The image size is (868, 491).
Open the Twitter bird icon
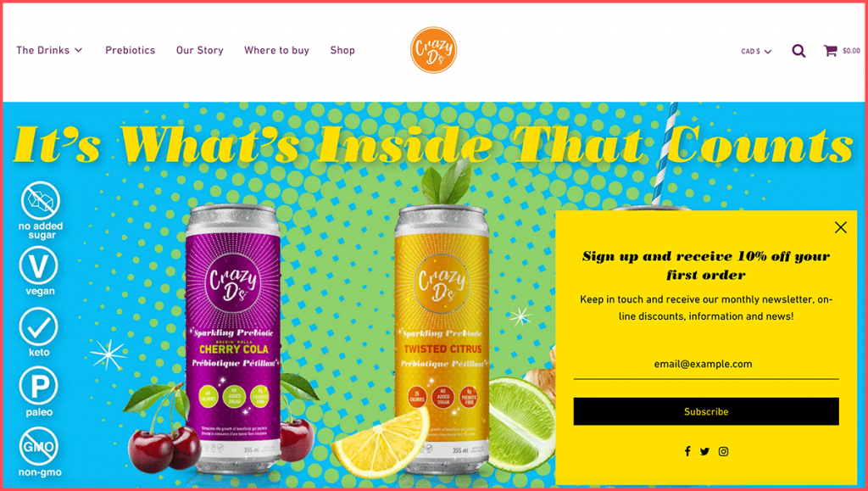pos(704,451)
